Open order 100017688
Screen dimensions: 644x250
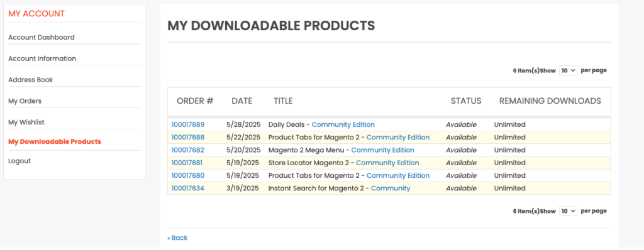187,137
